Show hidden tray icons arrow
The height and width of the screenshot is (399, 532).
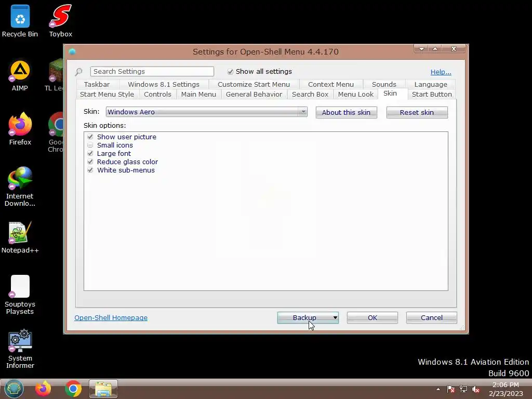pyautogui.click(x=438, y=389)
